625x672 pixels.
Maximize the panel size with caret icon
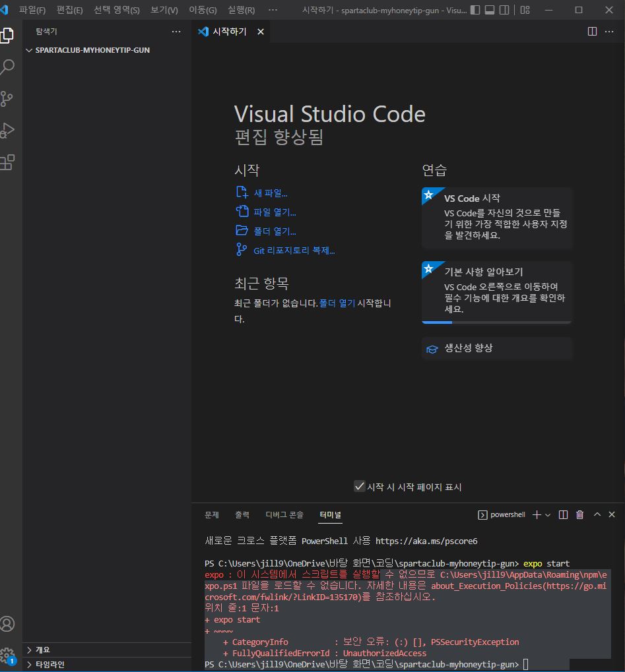coord(597,514)
